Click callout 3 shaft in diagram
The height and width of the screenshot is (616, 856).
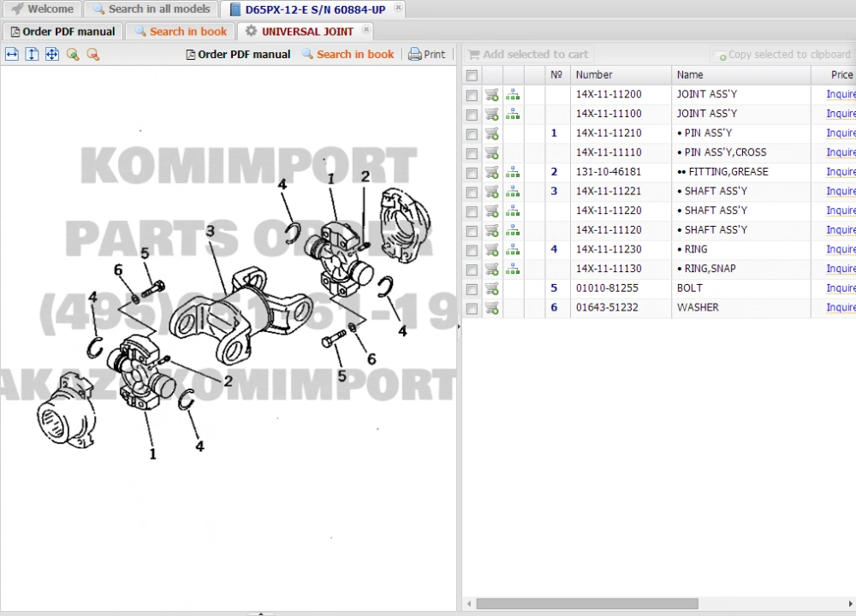211,232
